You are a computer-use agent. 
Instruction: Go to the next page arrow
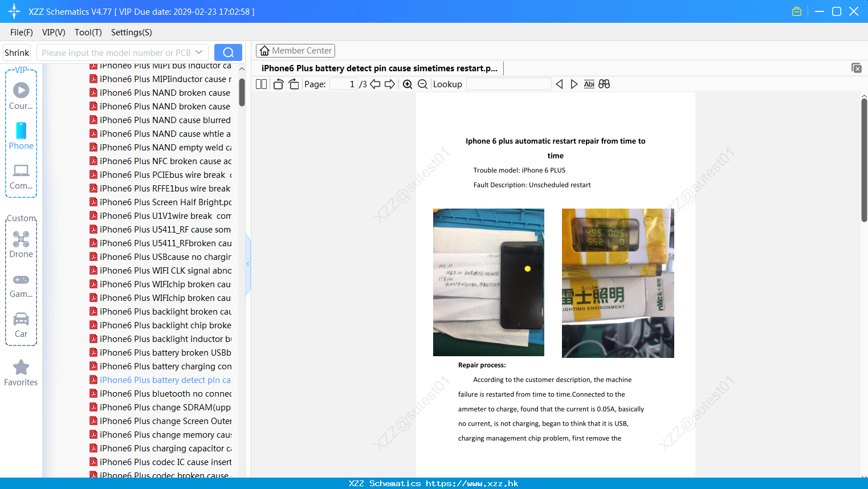[x=390, y=84]
